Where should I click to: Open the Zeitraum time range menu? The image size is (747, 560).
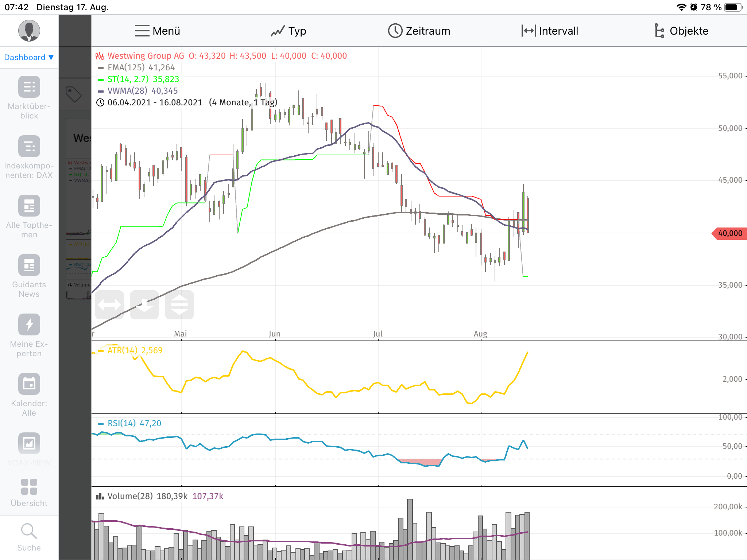419,31
